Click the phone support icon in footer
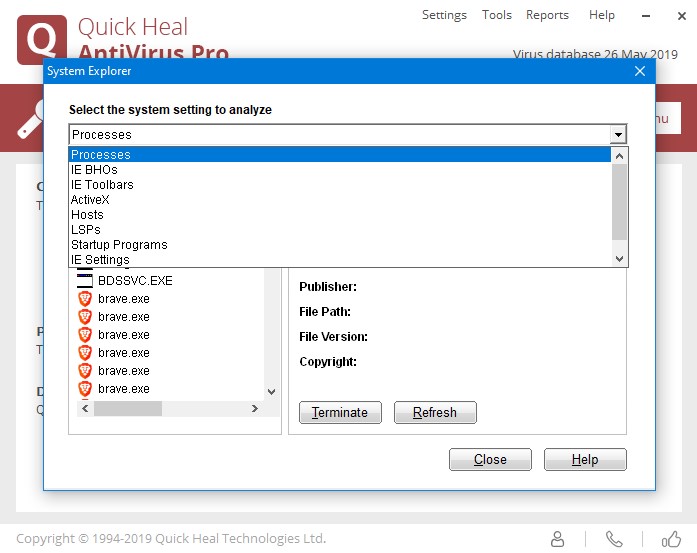 click(x=614, y=539)
